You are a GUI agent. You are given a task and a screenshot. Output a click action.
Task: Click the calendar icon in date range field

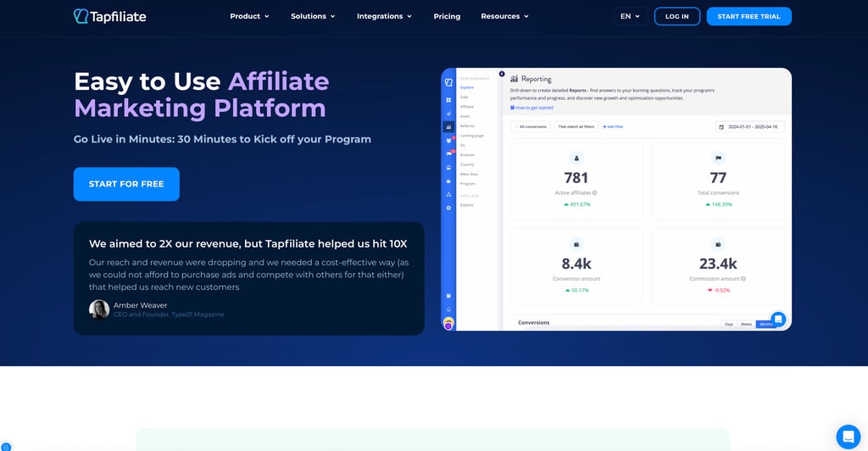[x=721, y=126]
